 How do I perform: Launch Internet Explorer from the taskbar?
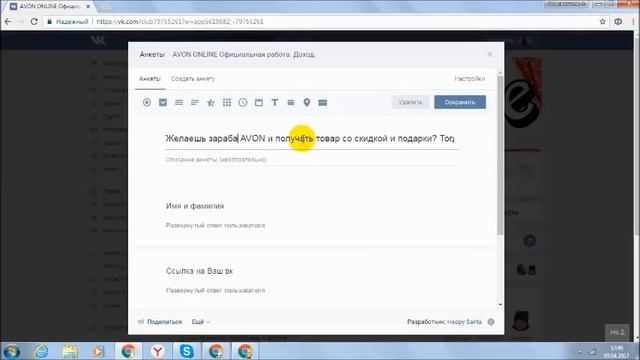tap(41, 351)
